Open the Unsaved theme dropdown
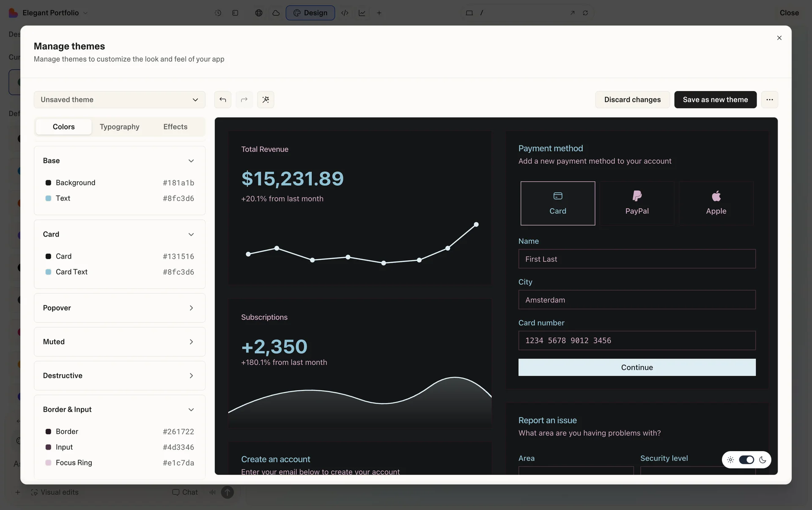The width and height of the screenshot is (812, 510). coord(120,99)
